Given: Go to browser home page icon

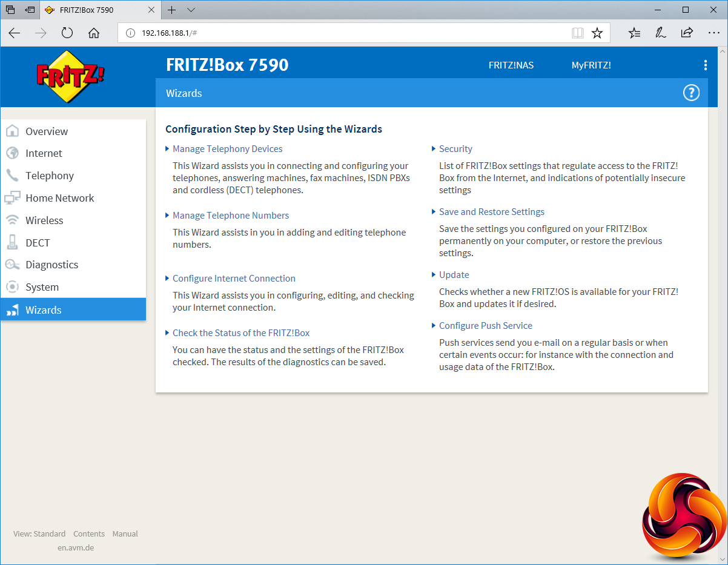Looking at the screenshot, I should point(94,33).
